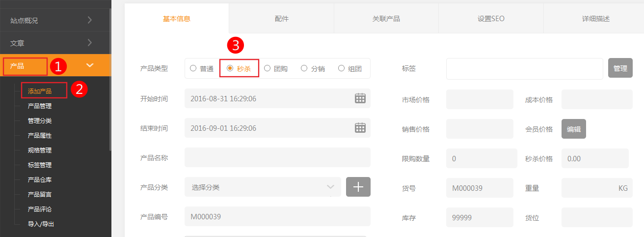
Task: Select the 普通 product type radio
Action: point(193,68)
